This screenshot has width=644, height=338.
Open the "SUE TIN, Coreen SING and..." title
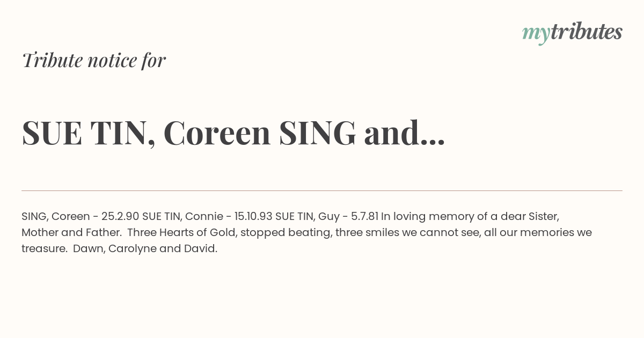[233, 133]
